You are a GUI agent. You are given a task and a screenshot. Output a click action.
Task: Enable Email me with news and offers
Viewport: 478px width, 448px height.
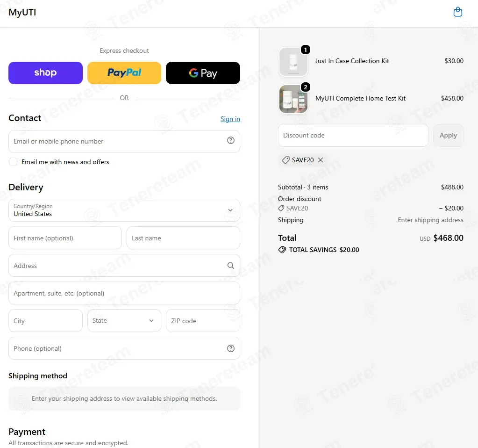(x=13, y=162)
